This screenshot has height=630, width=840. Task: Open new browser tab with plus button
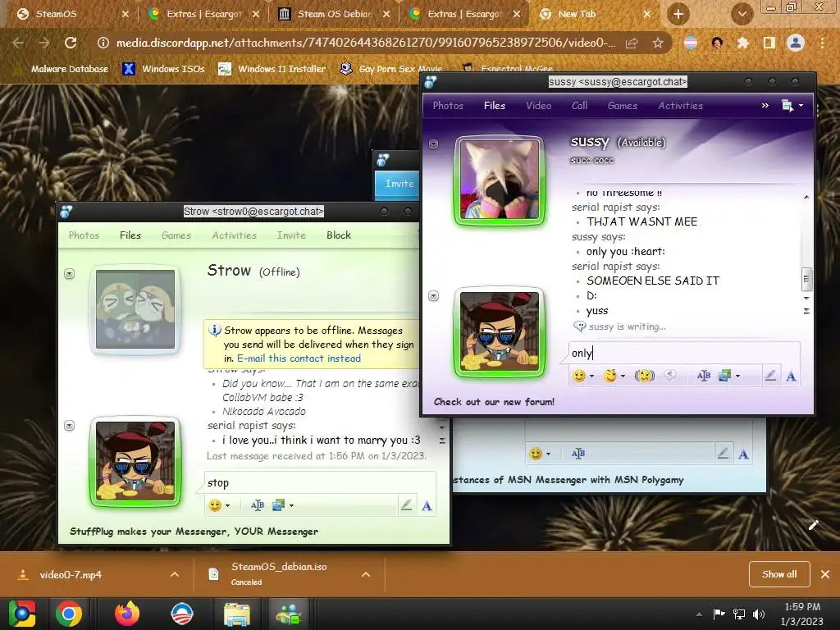(x=678, y=15)
